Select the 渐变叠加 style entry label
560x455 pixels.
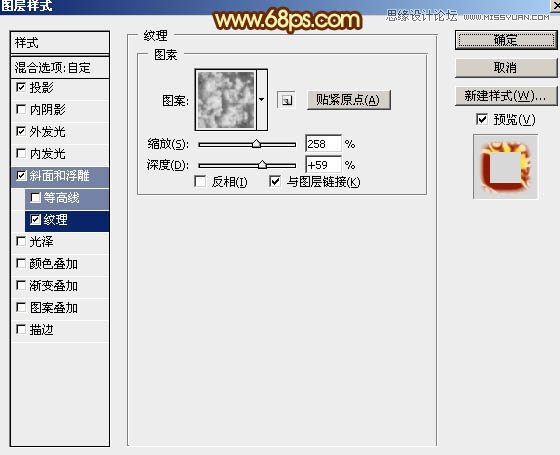coord(54,286)
